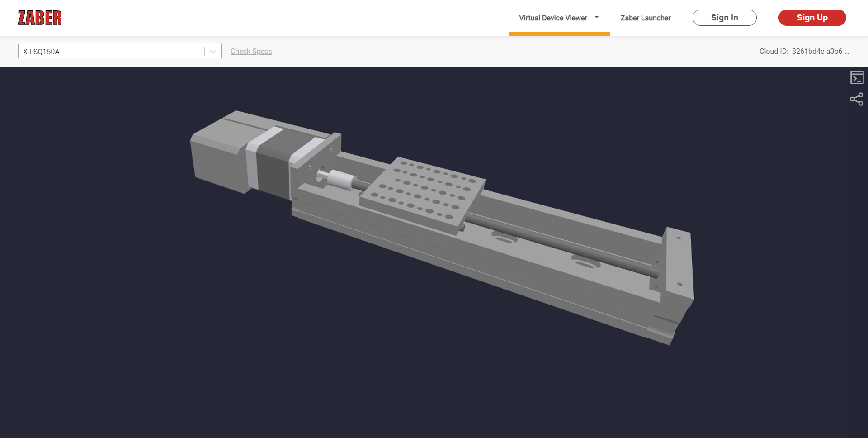Activate the console window icon

pos(857,77)
